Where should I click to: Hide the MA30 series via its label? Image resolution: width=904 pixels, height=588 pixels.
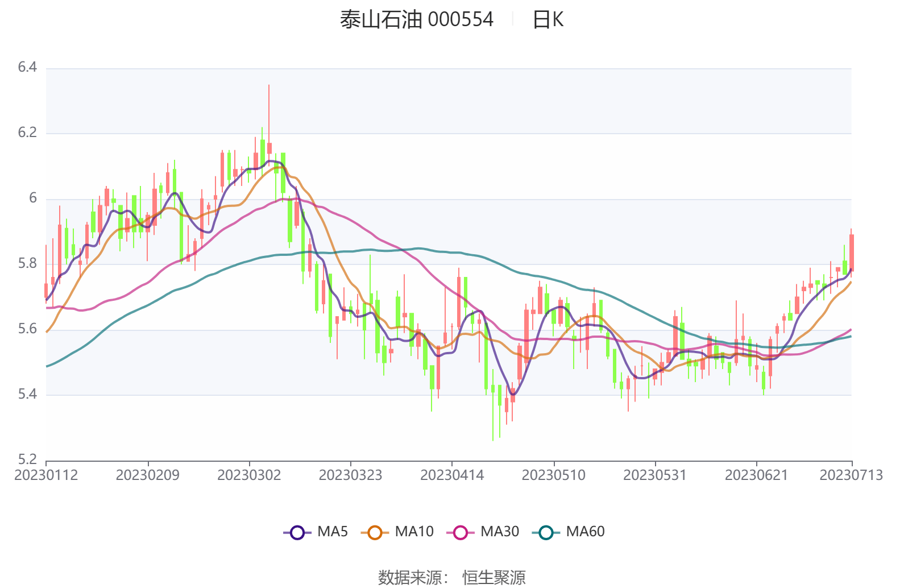[x=500, y=532]
